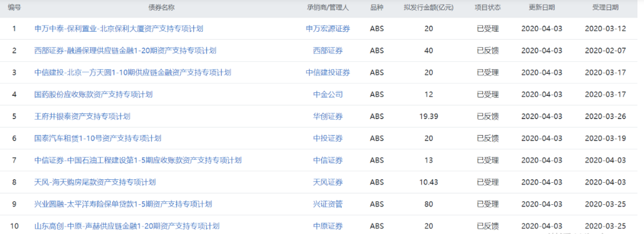Click underwriter 中投证券
Image resolution: width=644 pixels, height=234 pixels.
[x=328, y=139]
